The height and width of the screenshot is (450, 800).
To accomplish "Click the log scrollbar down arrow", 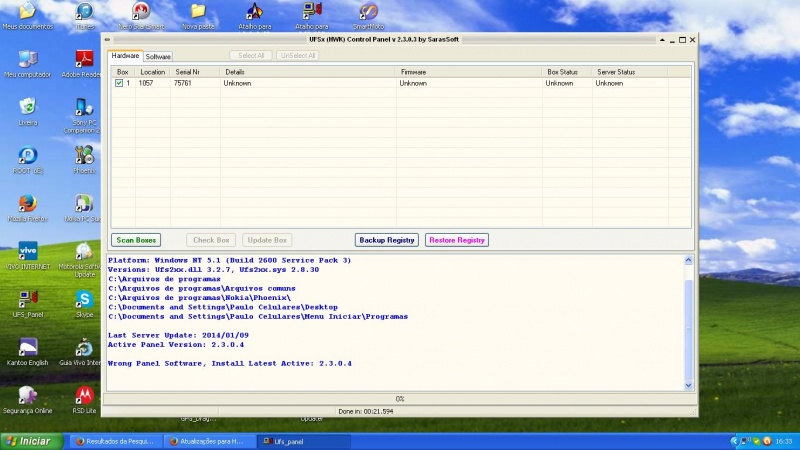I will (x=688, y=385).
